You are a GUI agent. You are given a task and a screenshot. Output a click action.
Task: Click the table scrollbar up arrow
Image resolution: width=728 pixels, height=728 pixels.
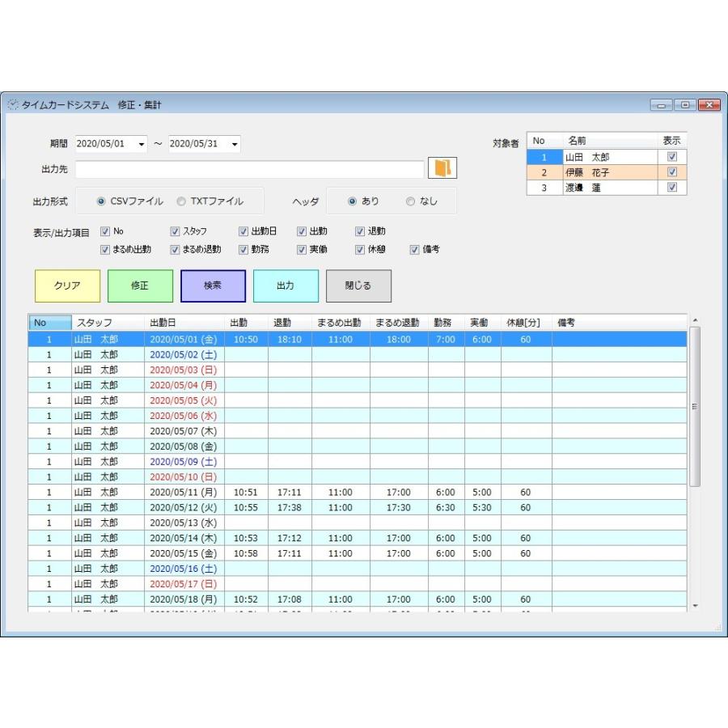coord(695,320)
